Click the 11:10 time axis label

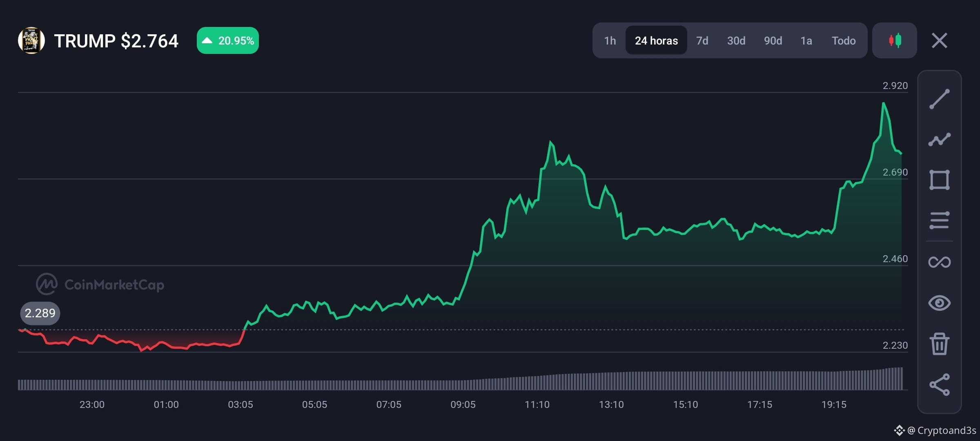point(537,405)
